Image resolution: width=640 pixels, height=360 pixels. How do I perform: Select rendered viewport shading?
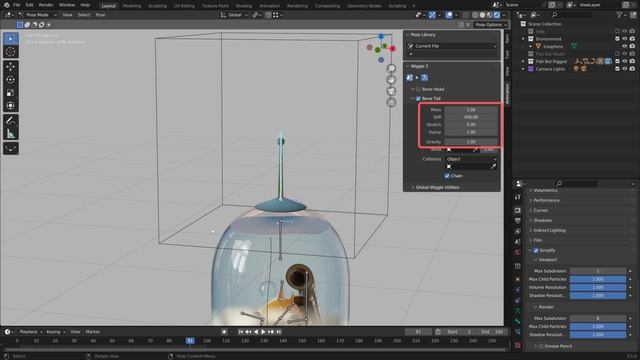497,15
